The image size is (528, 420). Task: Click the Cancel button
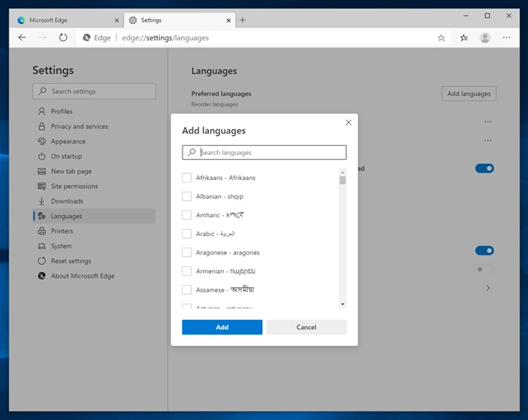[x=306, y=327]
